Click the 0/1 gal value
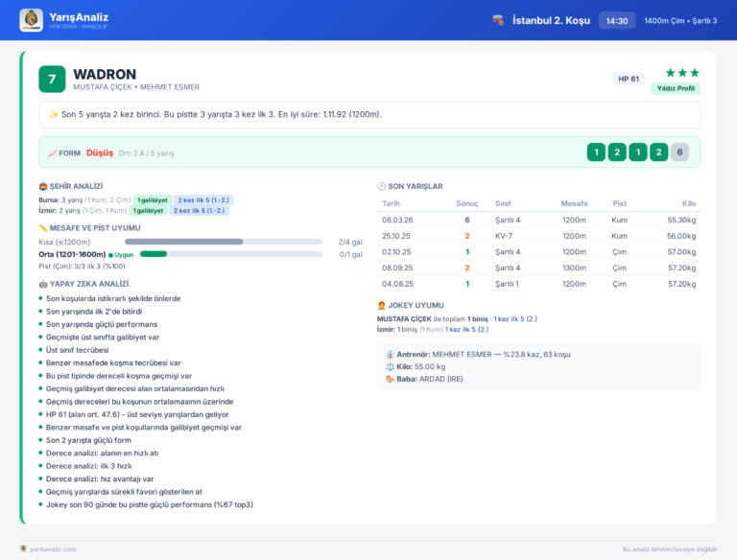The height and width of the screenshot is (560, 737). point(350,254)
